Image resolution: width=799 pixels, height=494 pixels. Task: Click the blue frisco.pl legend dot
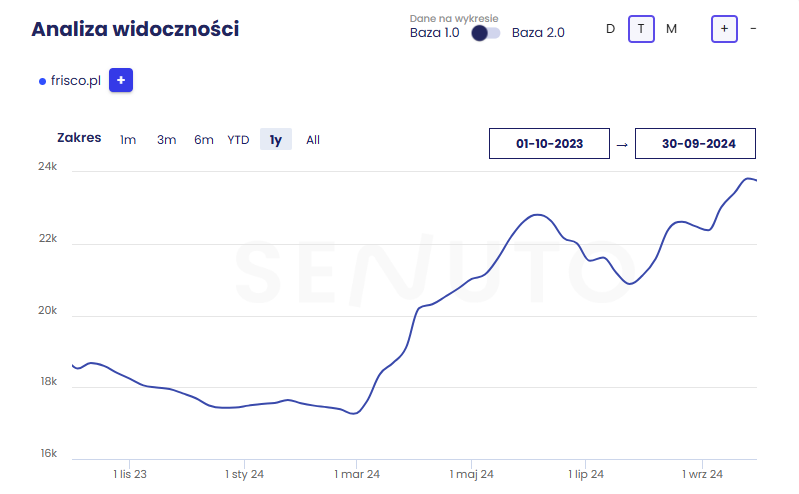(42, 82)
